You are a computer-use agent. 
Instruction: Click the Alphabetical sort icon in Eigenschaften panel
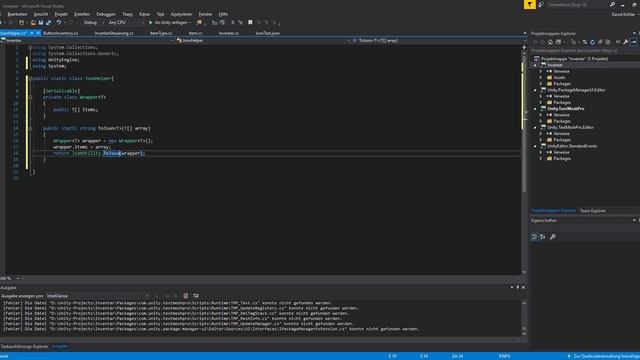point(542,237)
